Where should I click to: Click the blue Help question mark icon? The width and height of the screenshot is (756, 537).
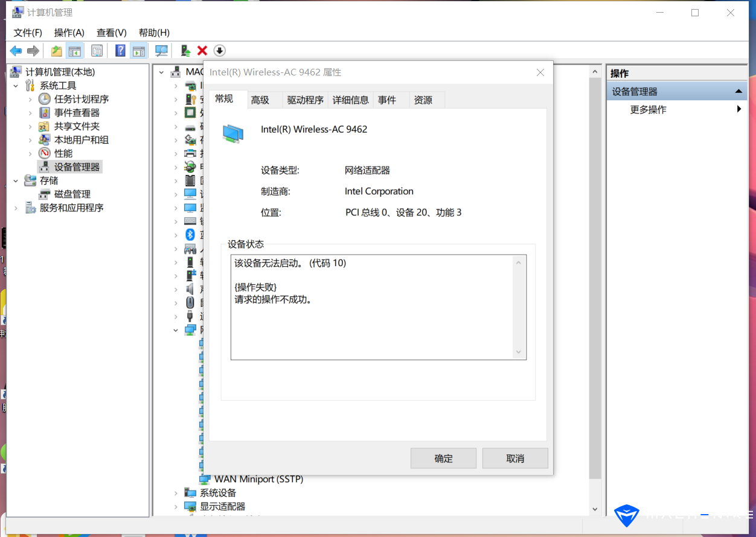coord(121,51)
